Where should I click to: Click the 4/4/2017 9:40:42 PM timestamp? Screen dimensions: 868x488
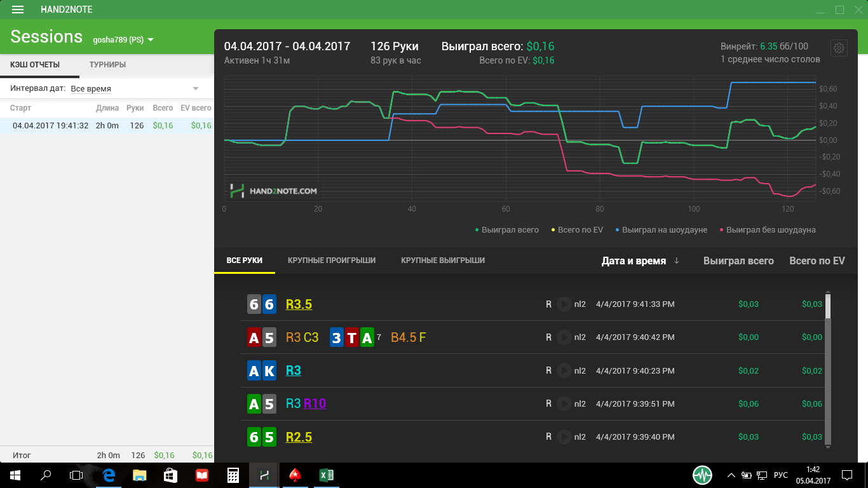635,337
